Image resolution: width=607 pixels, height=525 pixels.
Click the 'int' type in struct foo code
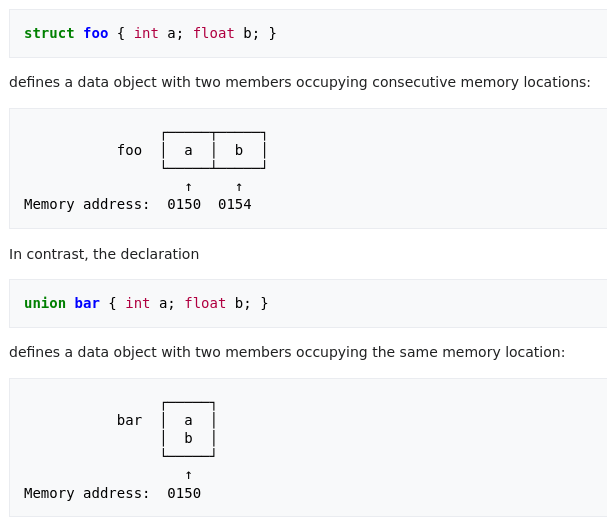coord(146,33)
